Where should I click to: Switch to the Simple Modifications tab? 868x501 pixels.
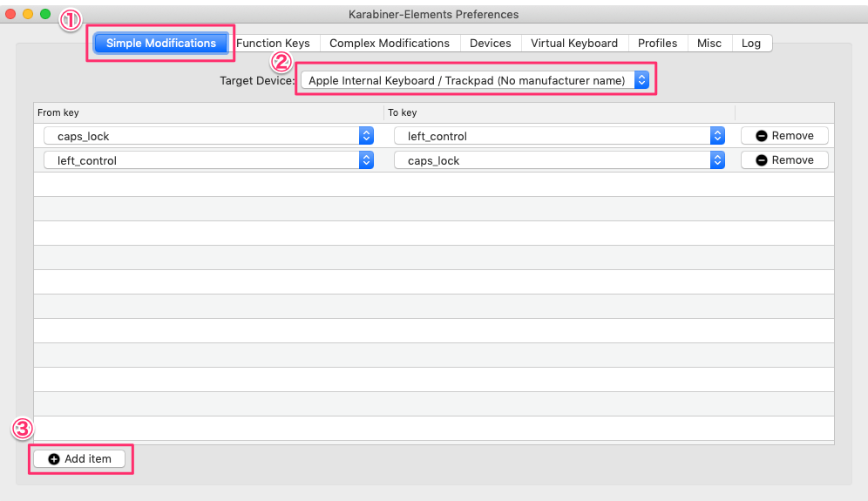161,44
